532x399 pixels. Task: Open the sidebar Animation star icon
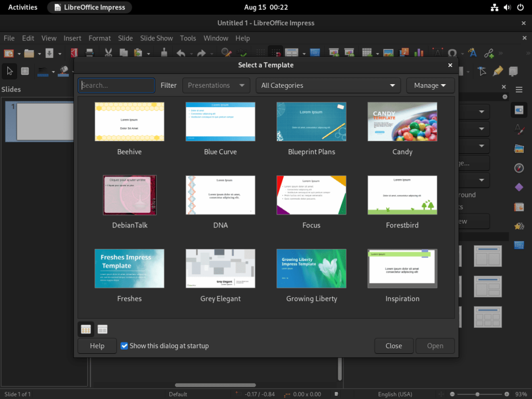tap(519, 226)
